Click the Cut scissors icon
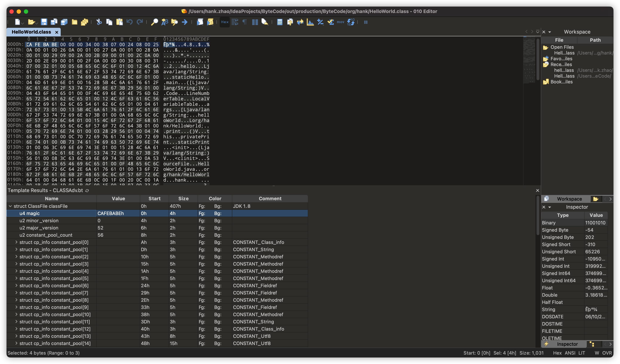Screen dimensions: 620x364 point(99,22)
